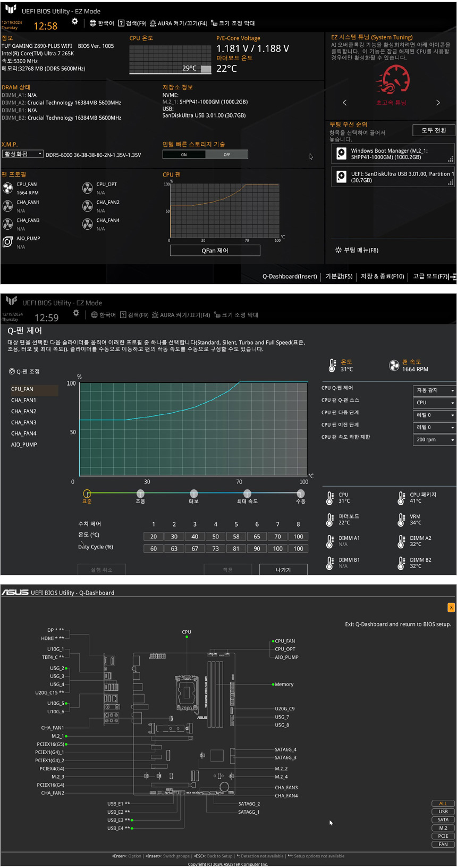Select the 터보 fan profile preset

point(193,494)
